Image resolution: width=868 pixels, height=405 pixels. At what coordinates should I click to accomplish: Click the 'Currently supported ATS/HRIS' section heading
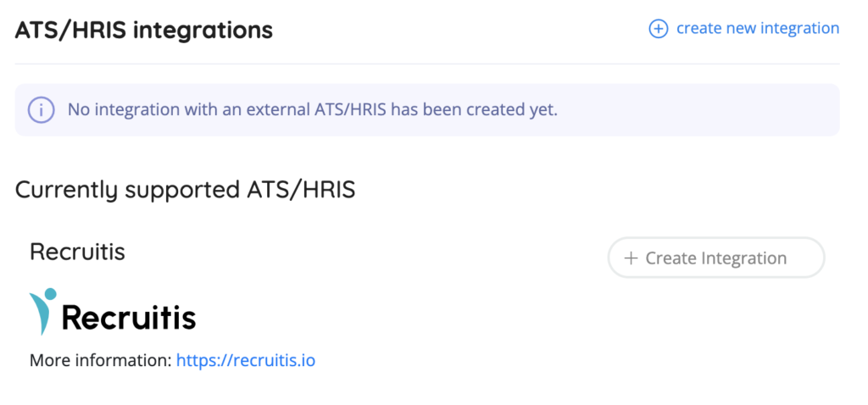(x=185, y=190)
